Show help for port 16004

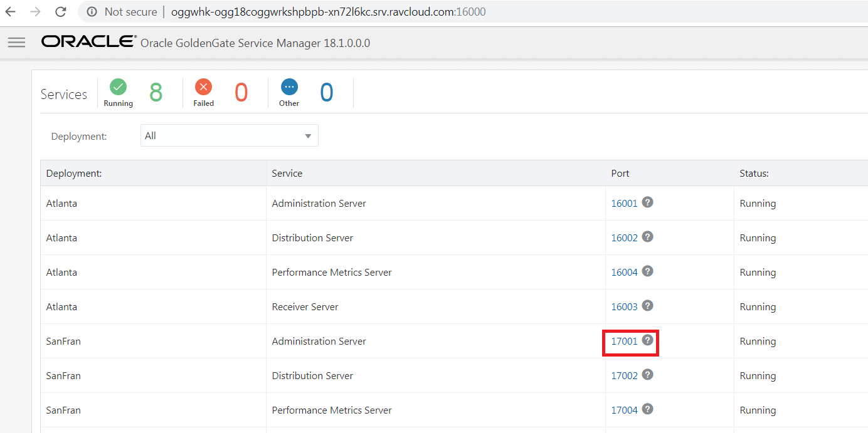[x=648, y=271]
